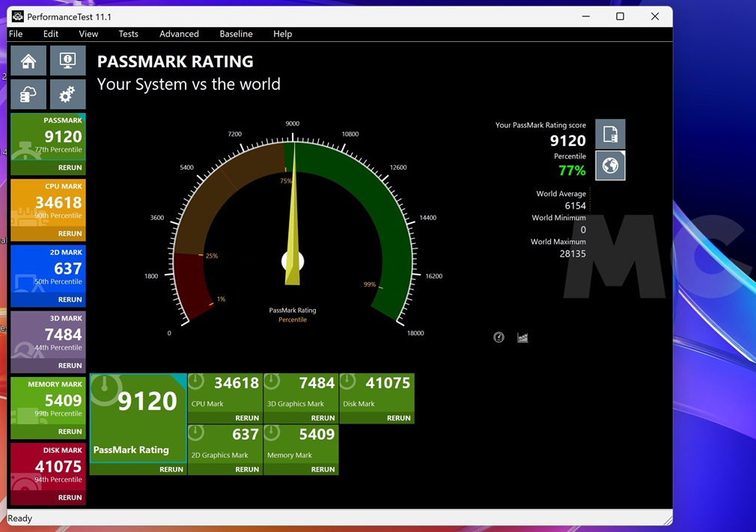The height and width of the screenshot is (532, 756).
Task: Click the PASSMARK RATING heading
Action: click(175, 61)
